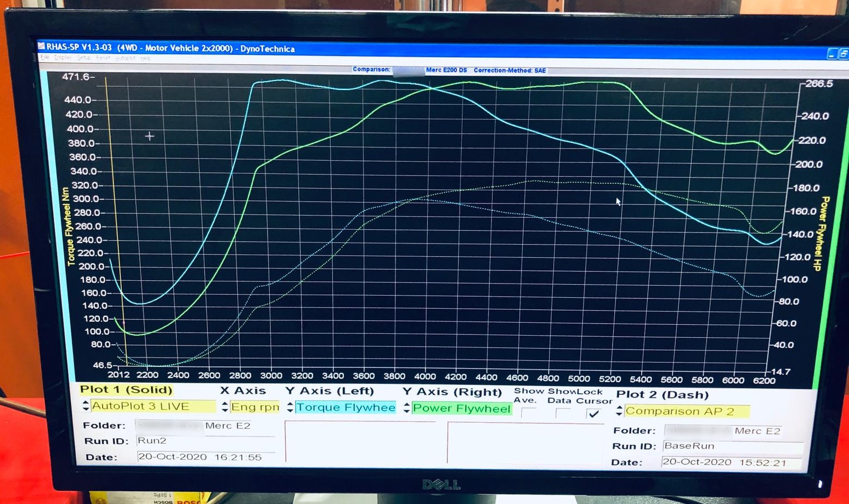Click the up arrow of Plot 2 Comparison selector
Screen dimensions: 849x504
(x=619, y=408)
